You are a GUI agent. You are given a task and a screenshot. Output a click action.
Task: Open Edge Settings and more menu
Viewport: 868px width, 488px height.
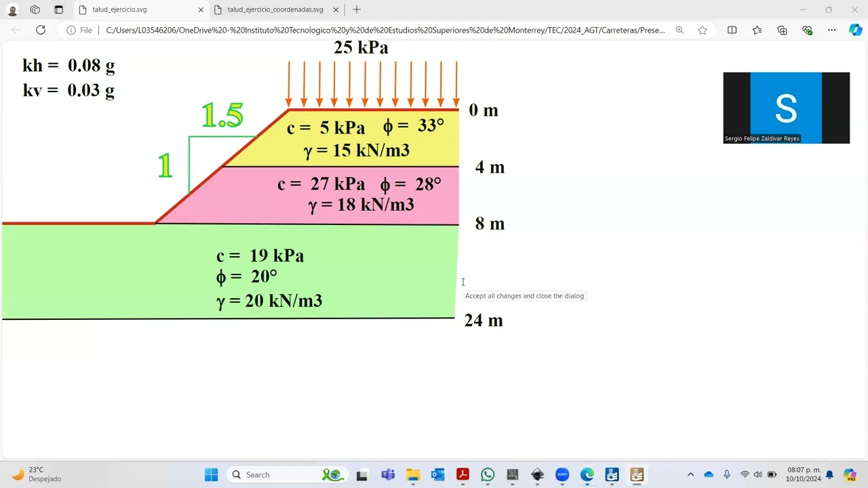[x=831, y=30]
